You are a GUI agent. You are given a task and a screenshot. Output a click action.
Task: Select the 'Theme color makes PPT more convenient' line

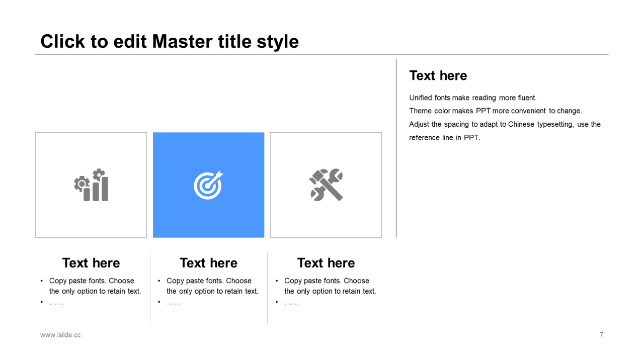(x=495, y=111)
